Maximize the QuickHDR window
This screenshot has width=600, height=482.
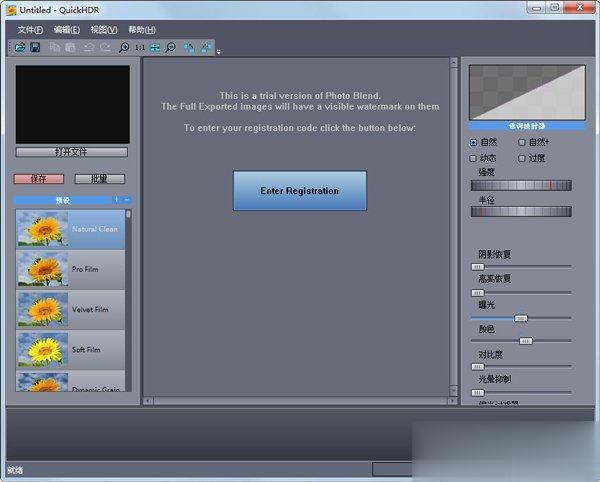[554, 8]
